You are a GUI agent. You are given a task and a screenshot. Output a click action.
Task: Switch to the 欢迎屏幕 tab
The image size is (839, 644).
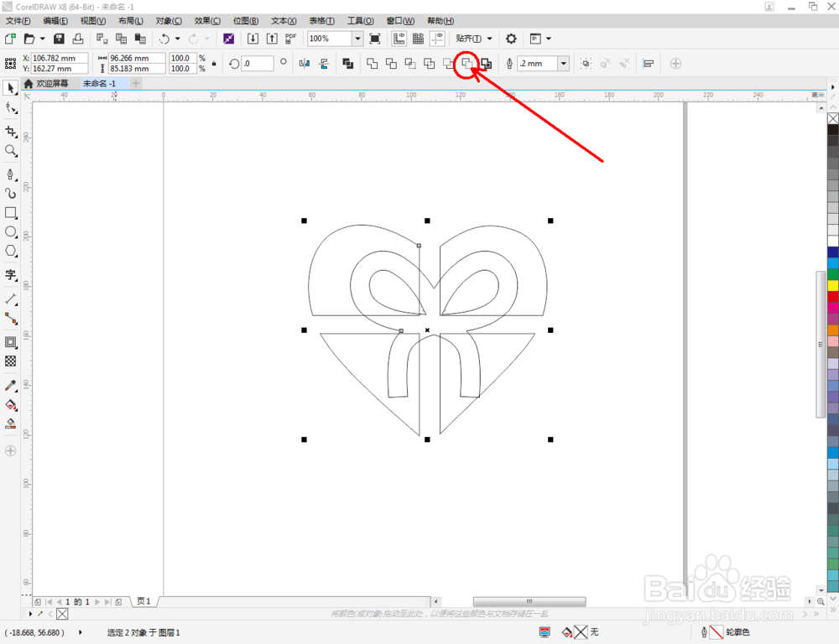[47, 84]
